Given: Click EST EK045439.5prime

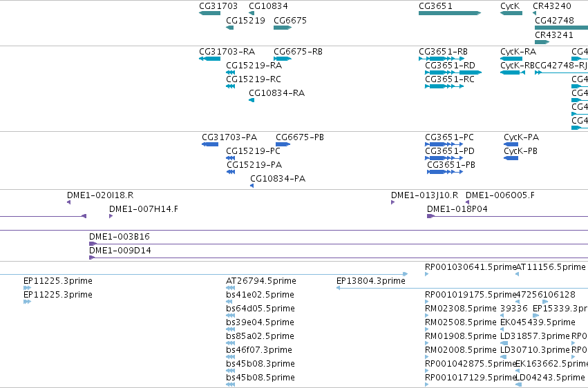Looking at the screenshot, I should [x=538, y=322].
